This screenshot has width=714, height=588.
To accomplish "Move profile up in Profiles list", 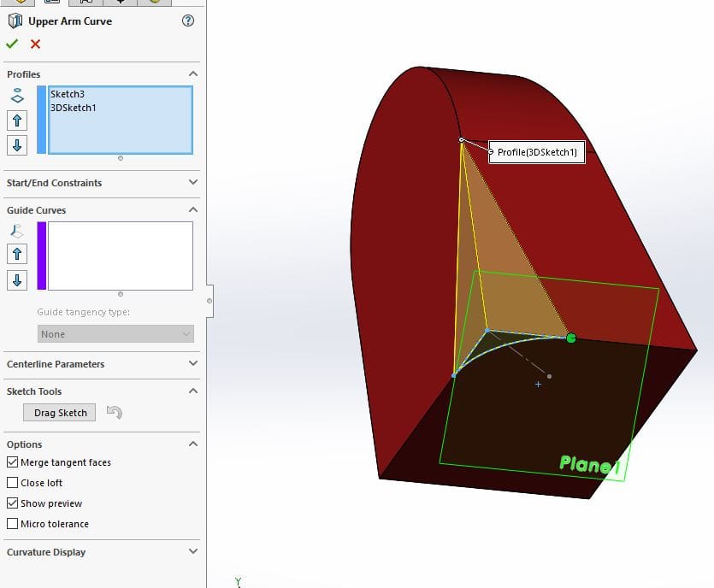I will pos(17,121).
